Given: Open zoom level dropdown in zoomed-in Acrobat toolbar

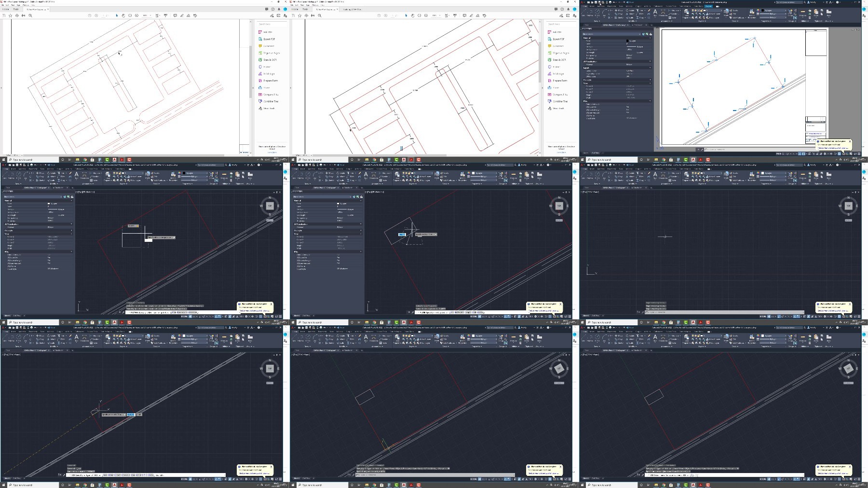Looking at the screenshot, I should (435, 15).
